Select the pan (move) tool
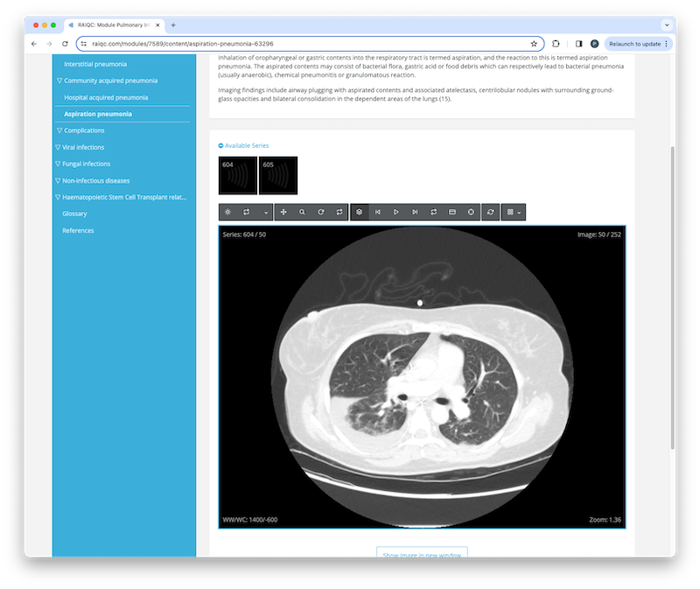The height and width of the screenshot is (589, 700). pyautogui.click(x=283, y=212)
